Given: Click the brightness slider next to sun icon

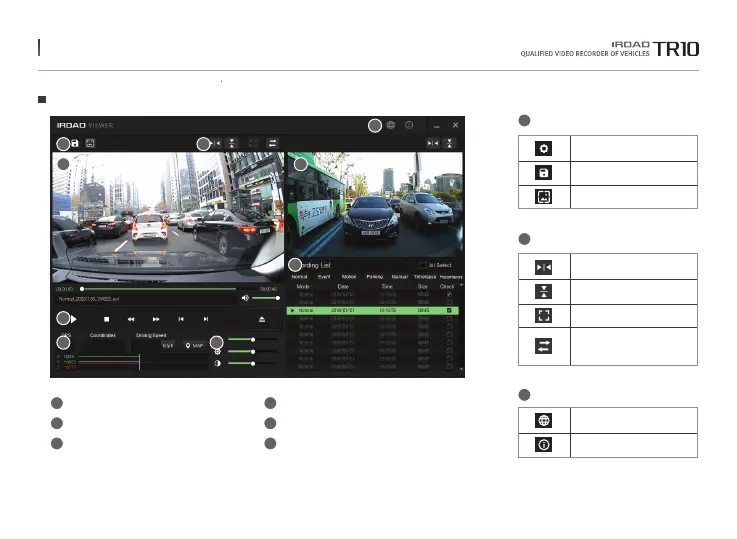Looking at the screenshot, I should 253,352.
